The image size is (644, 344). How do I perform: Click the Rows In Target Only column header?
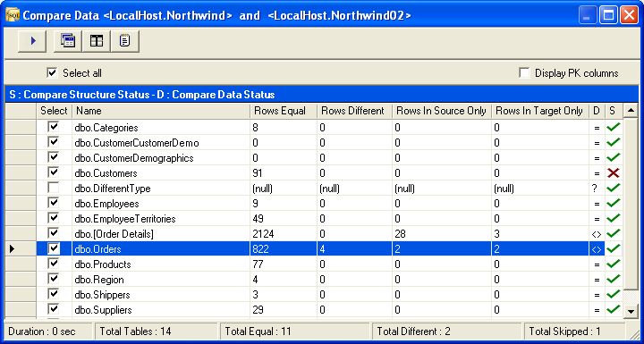(540, 111)
